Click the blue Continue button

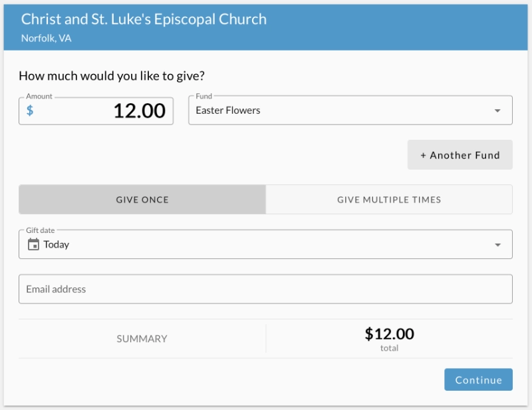coord(478,380)
